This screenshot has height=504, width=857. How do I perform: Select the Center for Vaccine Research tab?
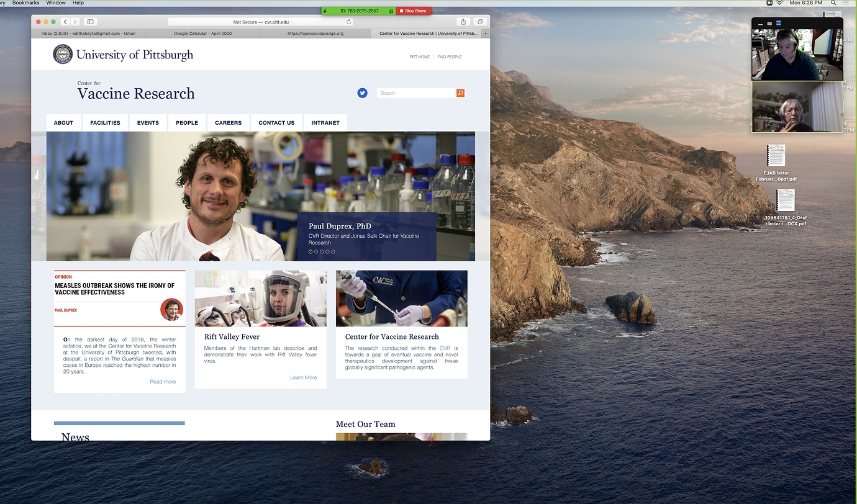[x=427, y=34]
